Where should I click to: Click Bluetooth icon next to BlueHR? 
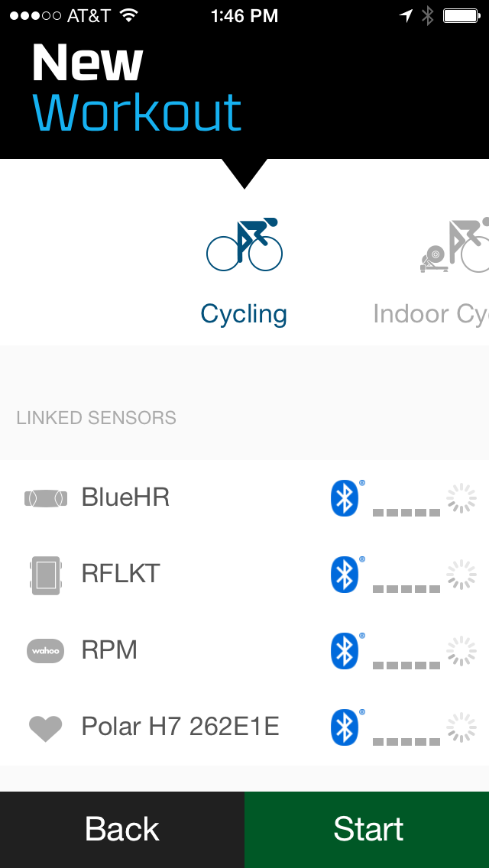(x=346, y=497)
